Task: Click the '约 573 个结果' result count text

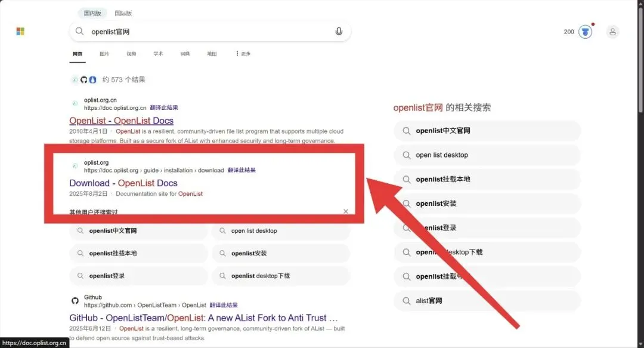Action: (123, 80)
